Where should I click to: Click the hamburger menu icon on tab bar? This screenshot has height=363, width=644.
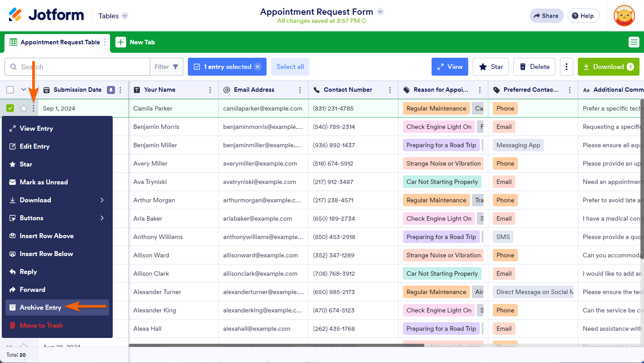[x=634, y=42]
